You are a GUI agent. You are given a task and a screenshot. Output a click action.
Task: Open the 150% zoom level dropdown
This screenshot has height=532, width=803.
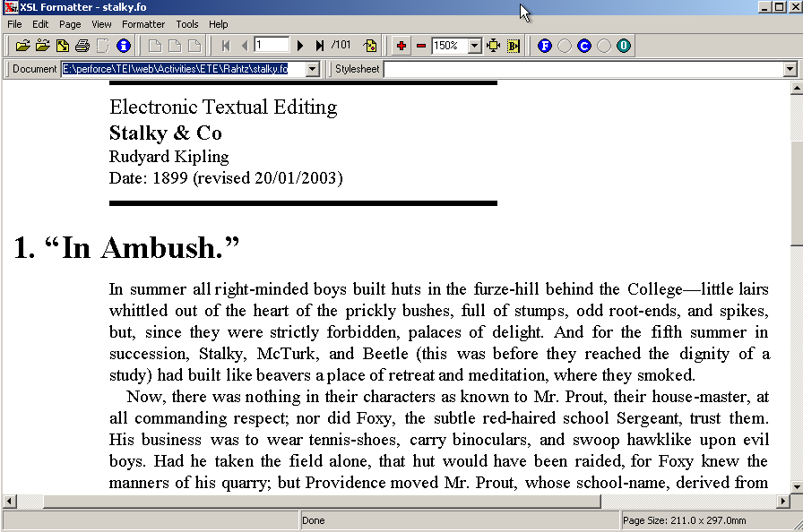tap(475, 45)
